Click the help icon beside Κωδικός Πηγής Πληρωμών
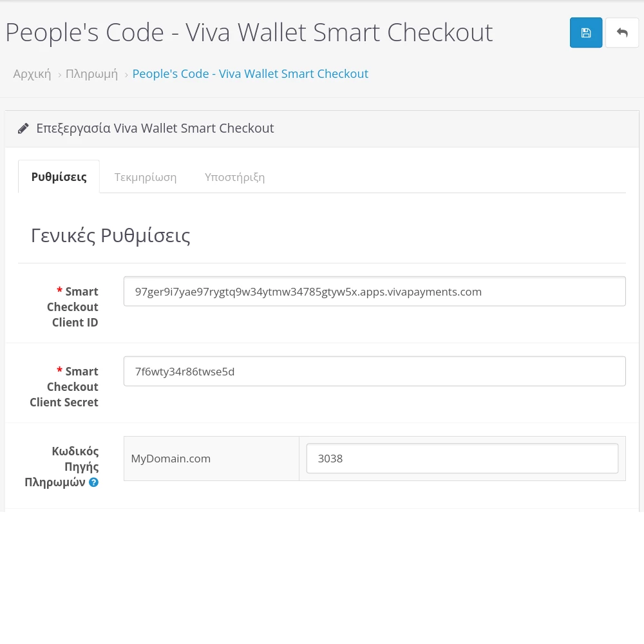 coord(93,482)
